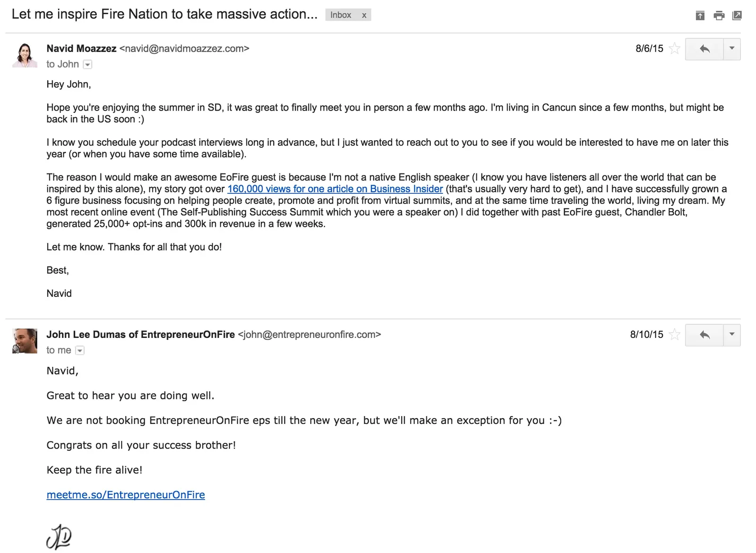Click sender name John Lee Dumas of EntrepreneurOnFire
Viewport: 756px width, 553px height.
[x=140, y=334]
